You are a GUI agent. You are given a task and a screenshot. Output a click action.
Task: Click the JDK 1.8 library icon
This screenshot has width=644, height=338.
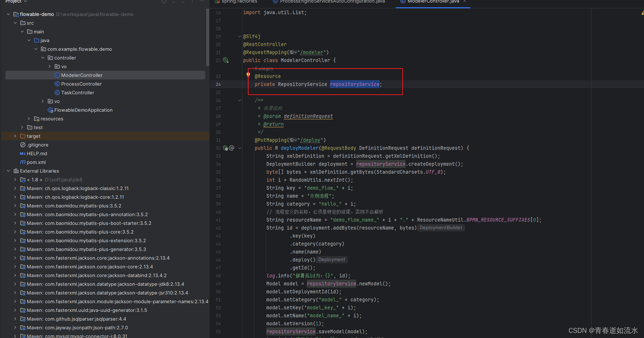(23, 180)
